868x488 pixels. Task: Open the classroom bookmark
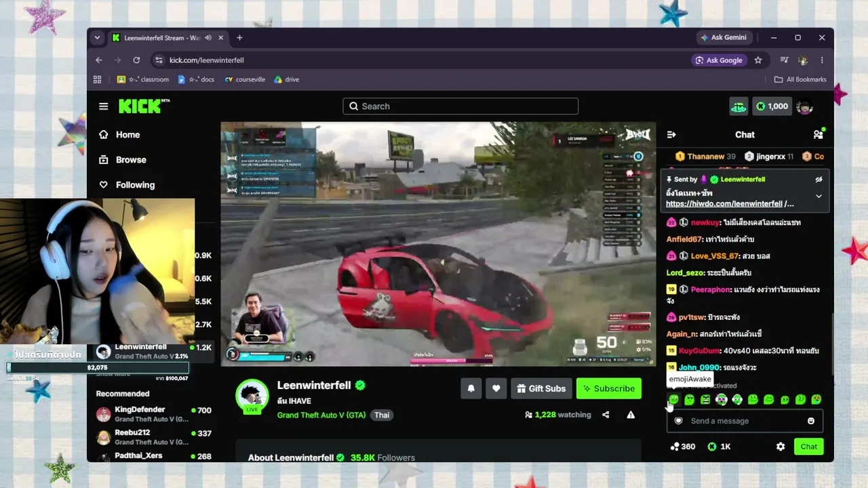coord(143,79)
